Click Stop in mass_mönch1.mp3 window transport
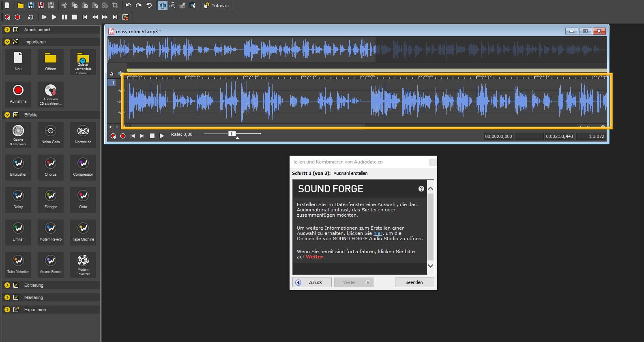 coord(152,136)
